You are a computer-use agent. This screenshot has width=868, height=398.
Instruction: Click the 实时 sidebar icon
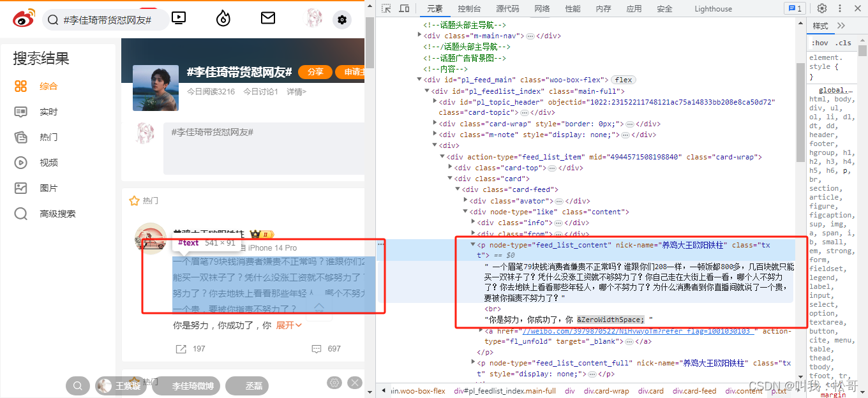21,112
